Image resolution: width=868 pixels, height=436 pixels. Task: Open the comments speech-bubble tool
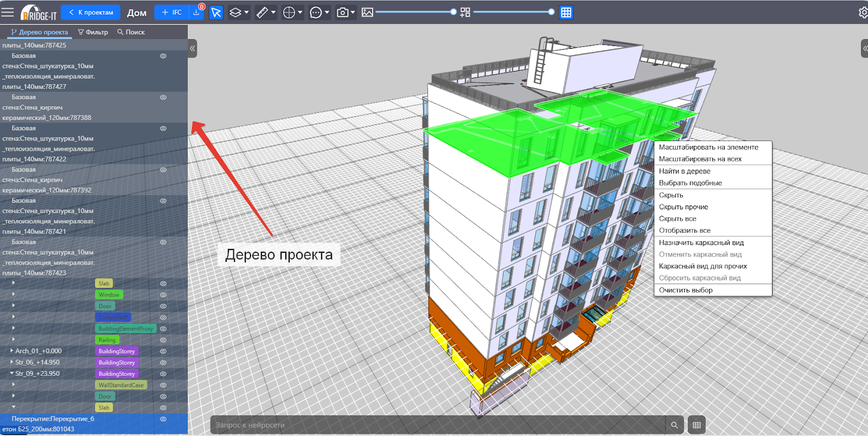pyautogui.click(x=319, y=12)
